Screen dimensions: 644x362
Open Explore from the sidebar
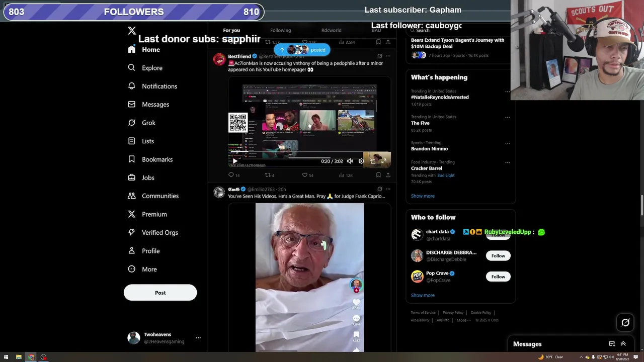pyautogui.click(x=145, y=68)
